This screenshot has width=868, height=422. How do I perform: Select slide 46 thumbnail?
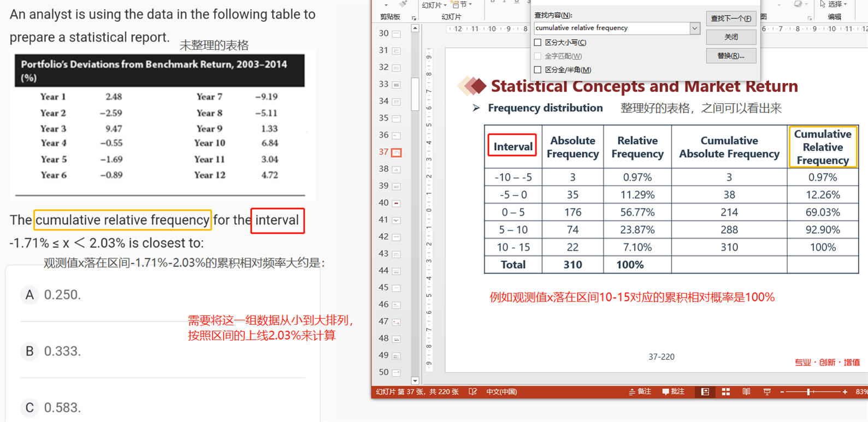coord(397,305)
